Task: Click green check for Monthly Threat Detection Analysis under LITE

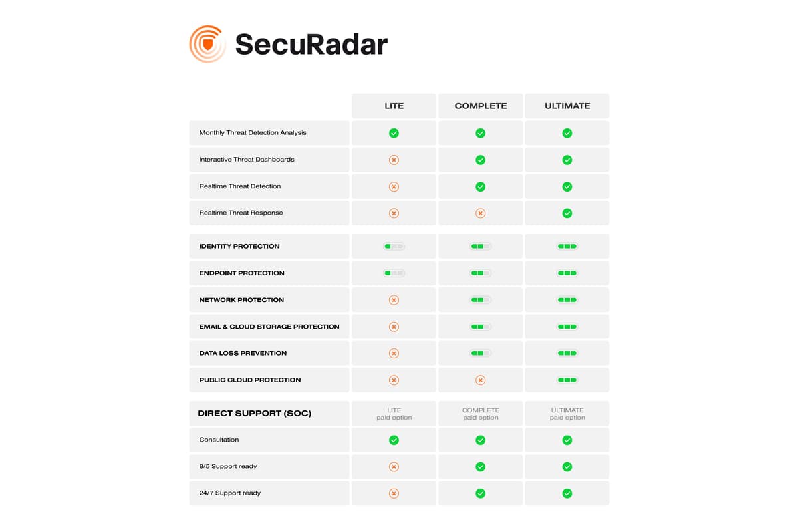Action: (x=394, y=133)
